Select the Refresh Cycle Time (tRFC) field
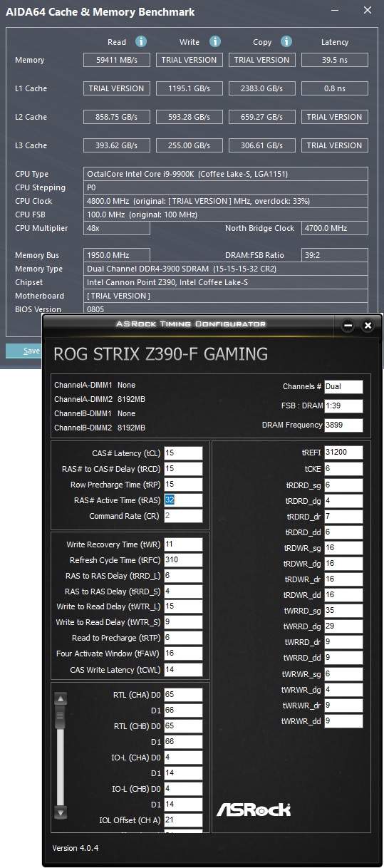The height and width of the screenshot is (868, 384). pos(183,560)
